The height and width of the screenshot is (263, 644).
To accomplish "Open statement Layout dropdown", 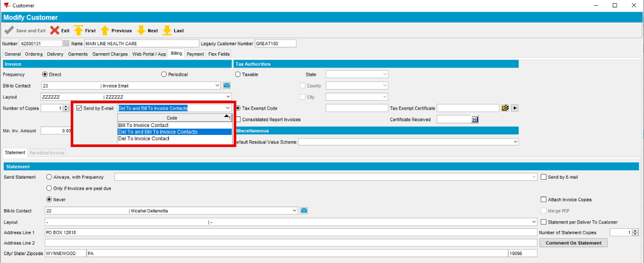I will pos(533,222).
